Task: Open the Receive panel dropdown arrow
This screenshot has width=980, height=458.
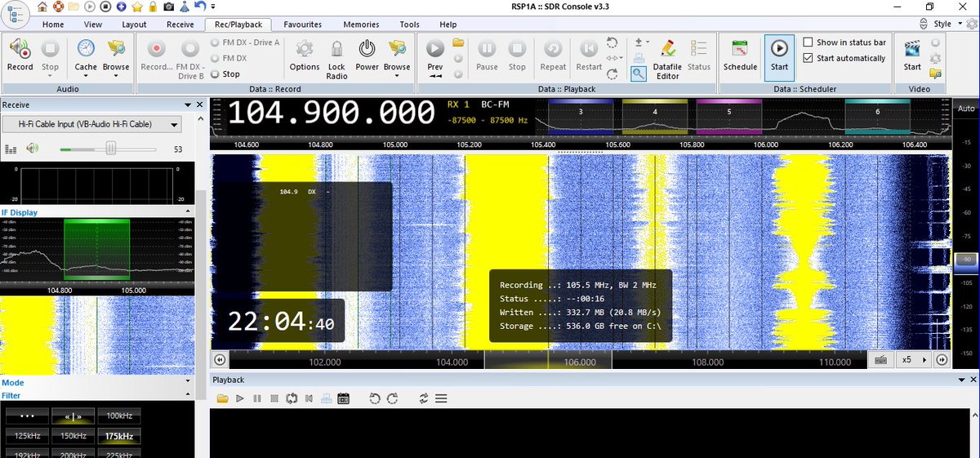Action: tap(187, 104)
